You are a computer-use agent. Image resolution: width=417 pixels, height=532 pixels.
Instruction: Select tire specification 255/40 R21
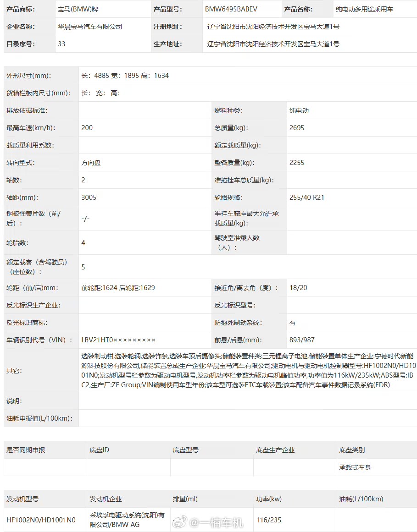(306, 197)
